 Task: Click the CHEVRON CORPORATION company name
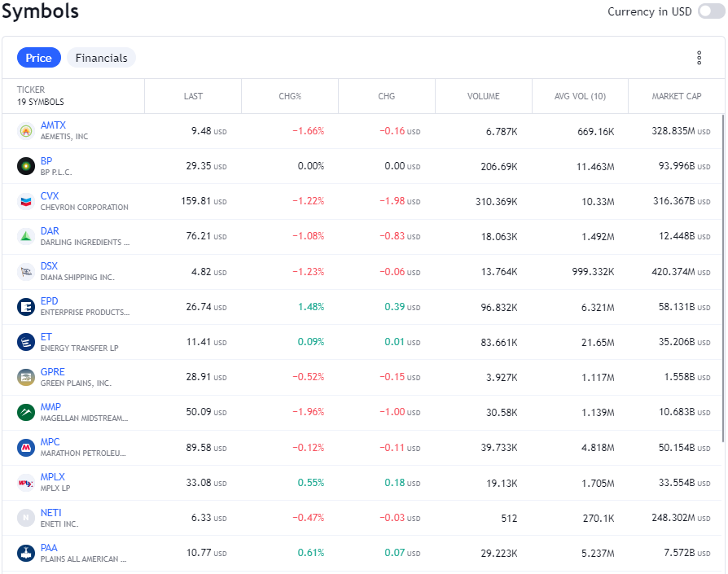pyautogui.click(x=85, y=208)
